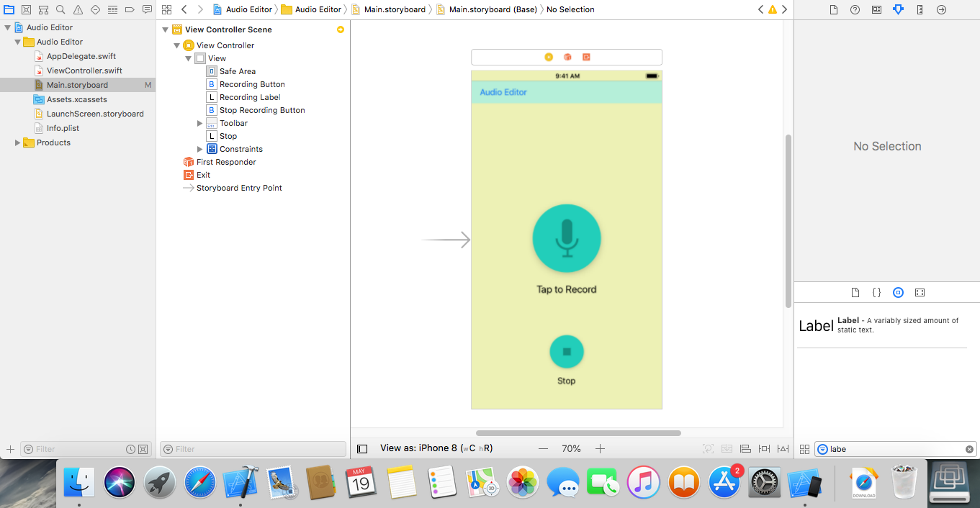The height and width of the screenshot is (508, 980).
Task: Select the Find navigator magnifying glass
Action: pos(60,9)
